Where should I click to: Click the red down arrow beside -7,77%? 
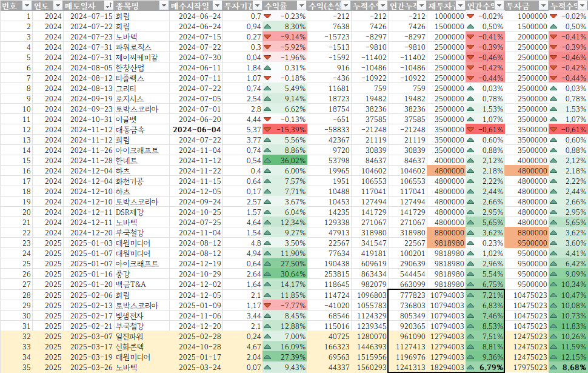tap(267, 306)
